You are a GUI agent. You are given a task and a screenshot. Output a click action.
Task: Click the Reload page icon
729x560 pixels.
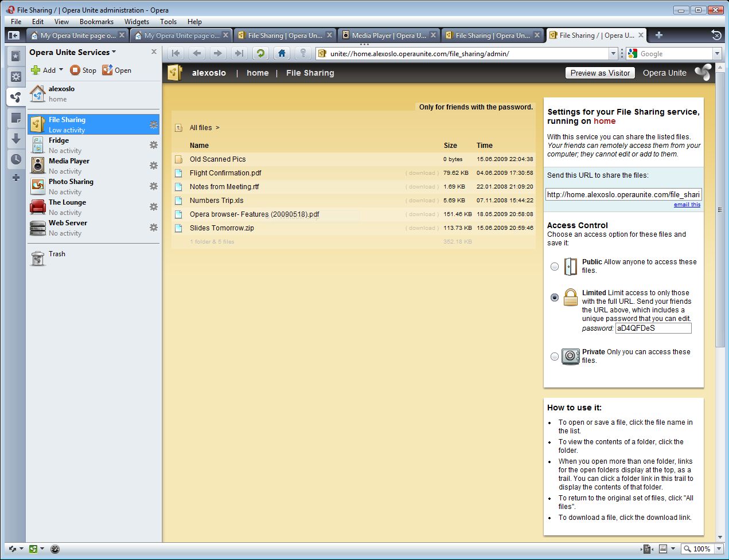click(260, 53)
